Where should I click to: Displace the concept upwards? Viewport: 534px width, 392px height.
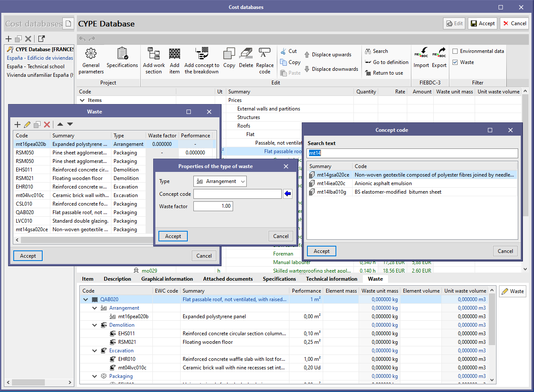pyautogui.click(x=328, y=55)
